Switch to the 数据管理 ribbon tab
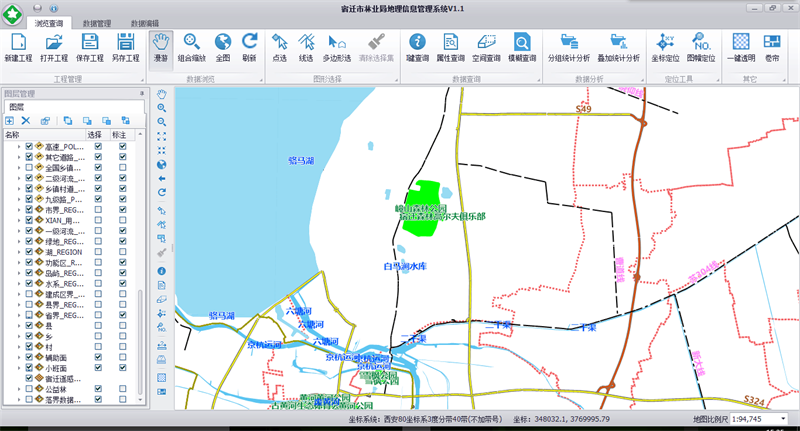Image resolution: width=800 pixels, height=431 pixels. pos(97,23)
